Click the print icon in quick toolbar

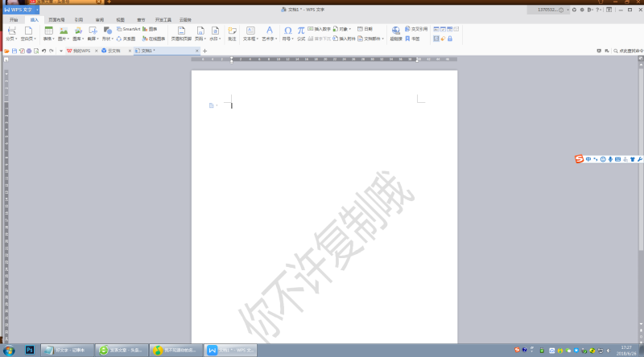[29, 51]
